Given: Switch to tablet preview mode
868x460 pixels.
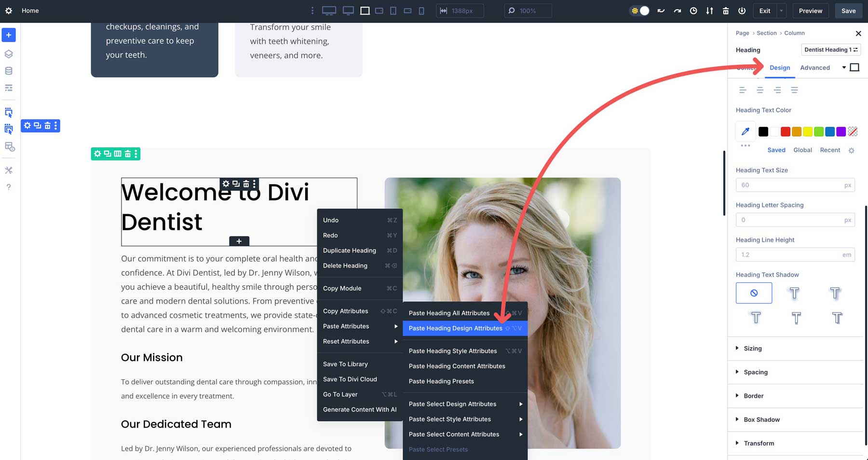Looking at the screenshot, I should click(x=394, y=10).
